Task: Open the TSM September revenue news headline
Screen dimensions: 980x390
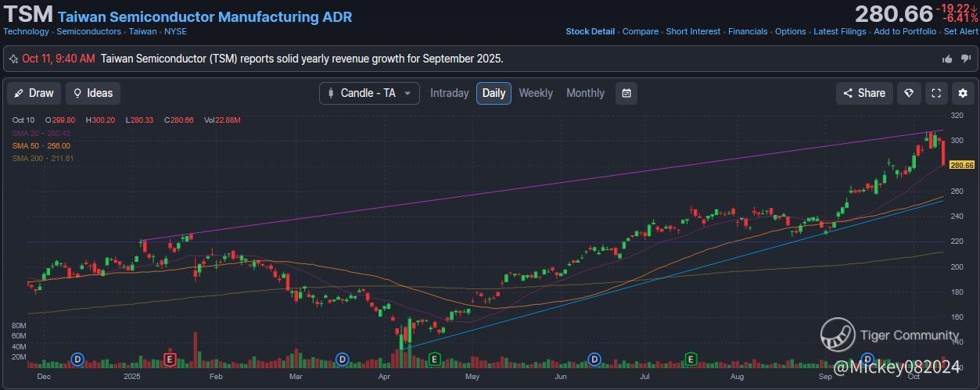Action: pyautogui.click(x=302, y=59)
